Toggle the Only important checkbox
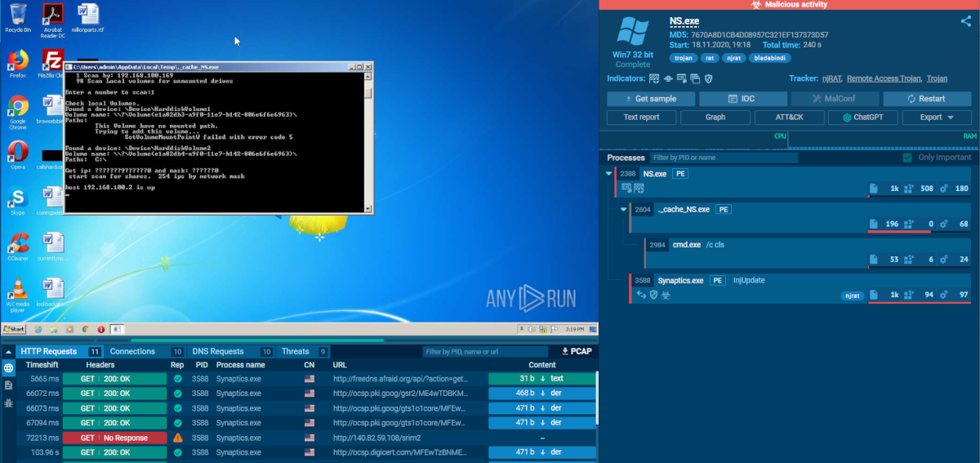The height and width of the screenshot is (463, 980). (907, 158)
